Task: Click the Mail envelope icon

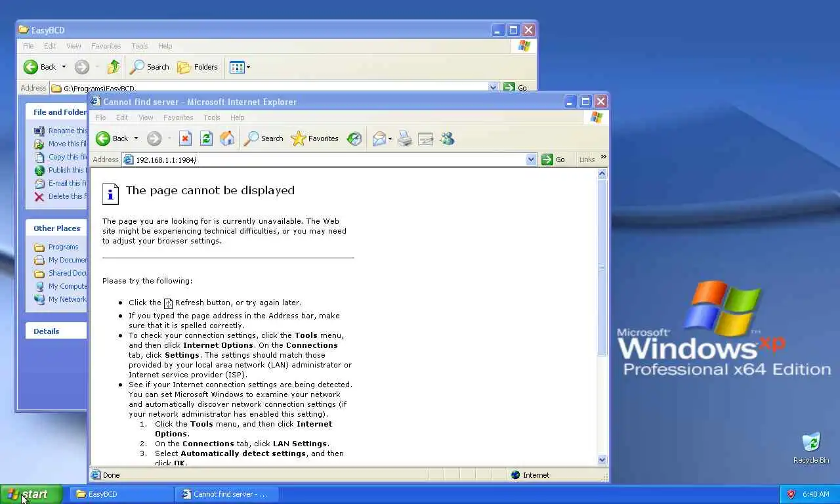Action: tap(379, 138)
